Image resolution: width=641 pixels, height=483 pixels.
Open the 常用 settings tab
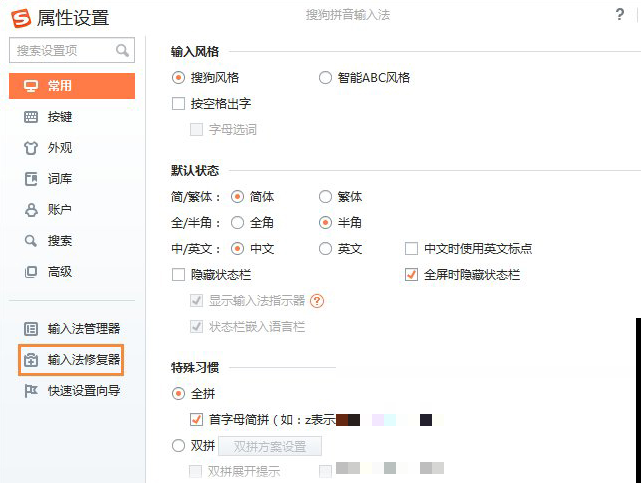72,86
